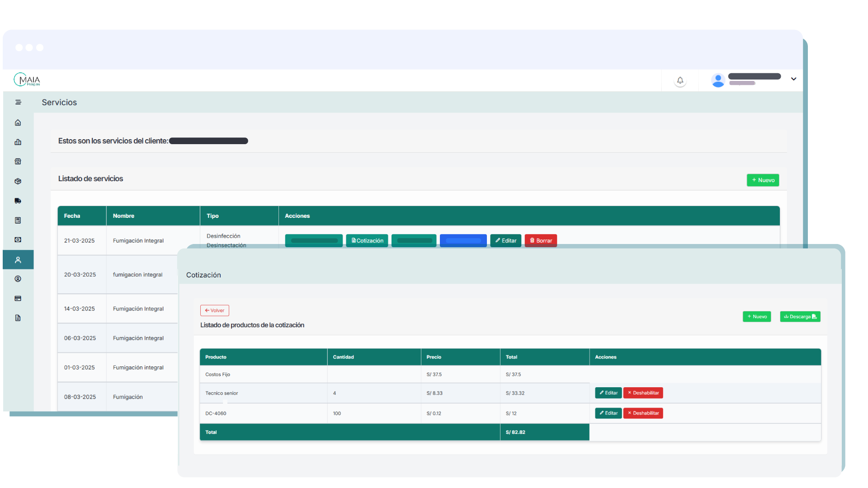Click Deshabilitar for DC-4060 product row
This screenshot has height=488, width=868.
coord(643,413)
